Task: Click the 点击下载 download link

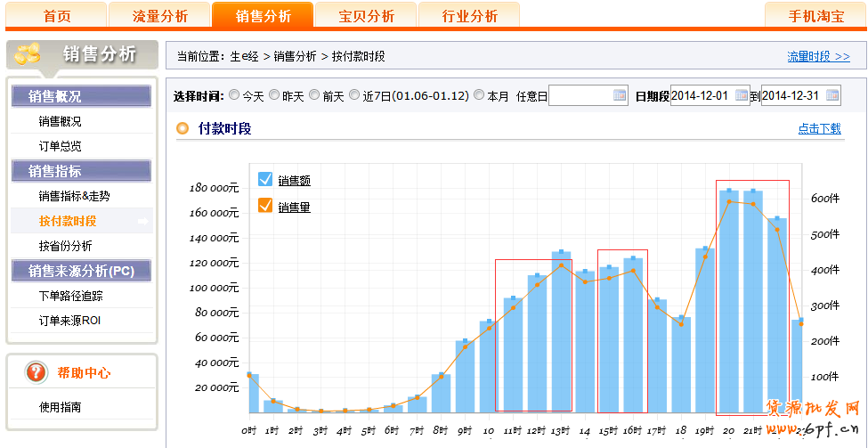Action: click(819, 128)
